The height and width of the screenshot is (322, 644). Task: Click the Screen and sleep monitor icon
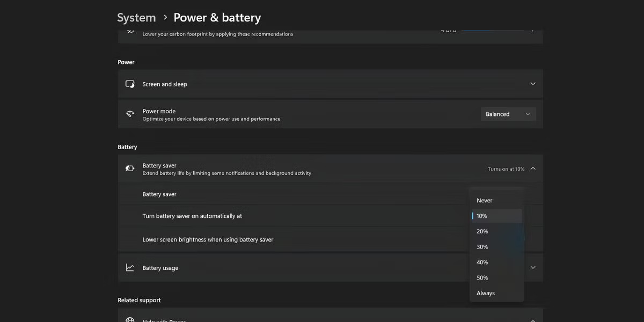pyautogui.click(x=130, y=84)
